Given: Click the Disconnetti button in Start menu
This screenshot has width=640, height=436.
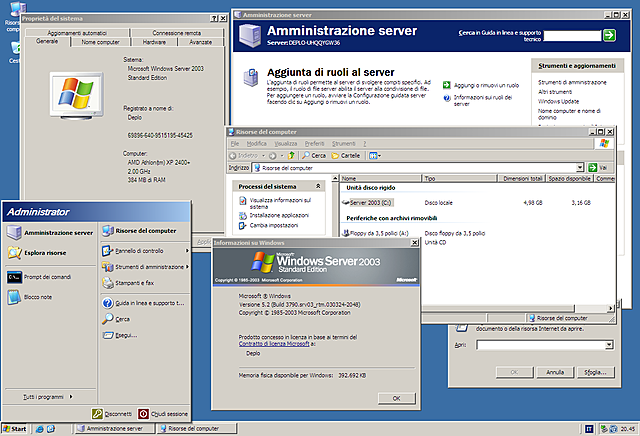Looking at the screenshot, I should pos(112,414).
